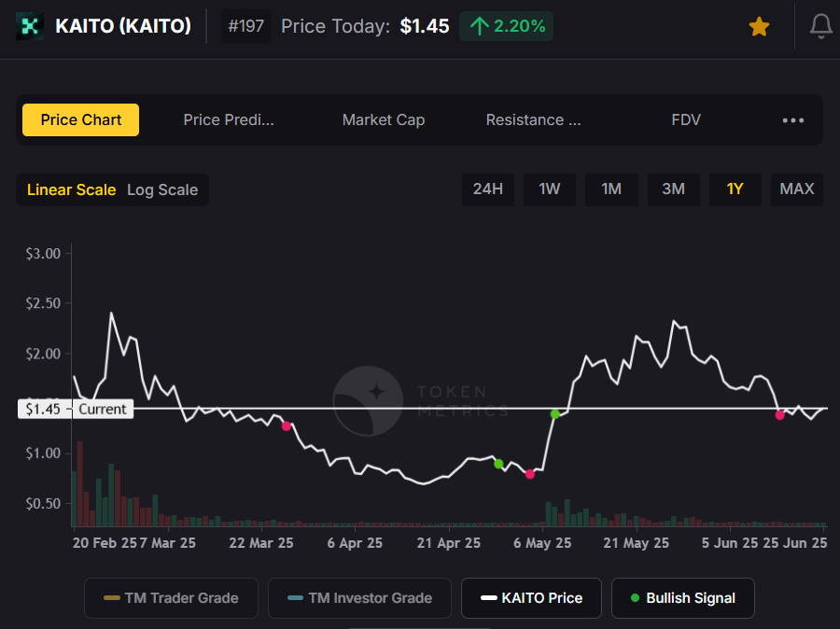Toggle Bullish Signal legend series
The width and height of the screenshot is (840, 629).
683,598
